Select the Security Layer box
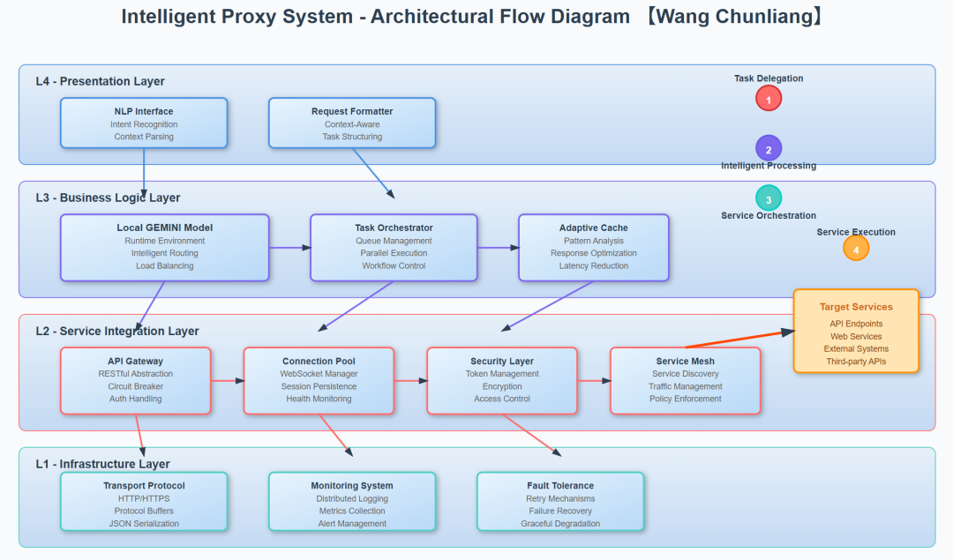Image resolution: width=953 pixels, height=560 pixels. (502, 380)
